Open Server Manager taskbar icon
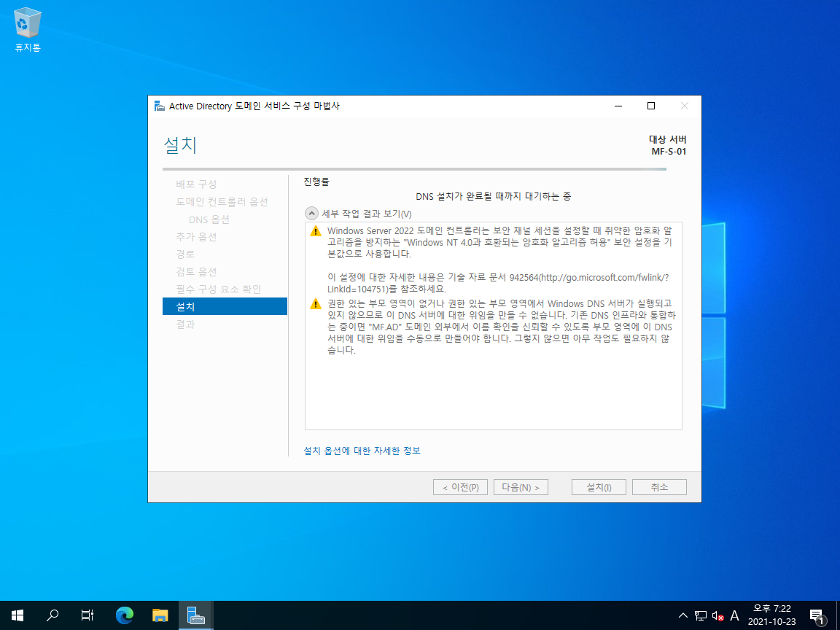 point(195,615)
